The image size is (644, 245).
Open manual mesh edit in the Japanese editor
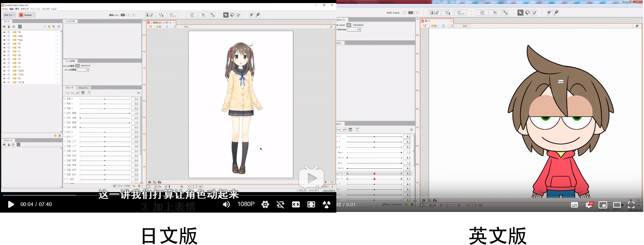[x=161, y=15]
